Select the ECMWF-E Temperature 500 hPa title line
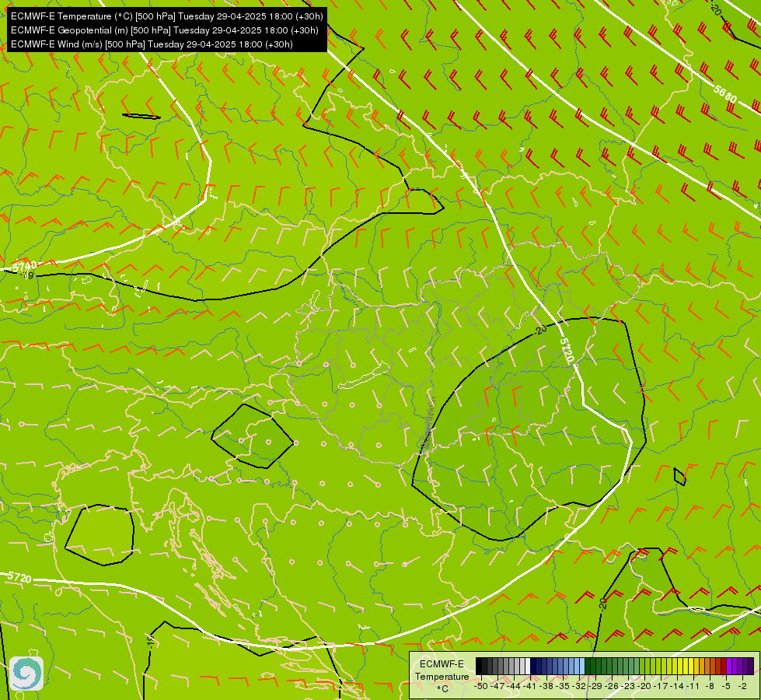The height and width of the screenshot is (700, 761). [166, 16]
